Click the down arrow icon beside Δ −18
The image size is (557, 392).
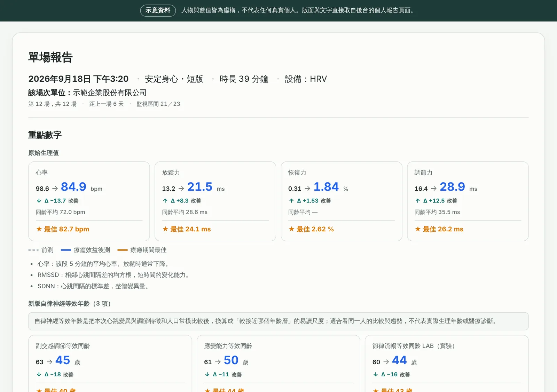[39, 374]
